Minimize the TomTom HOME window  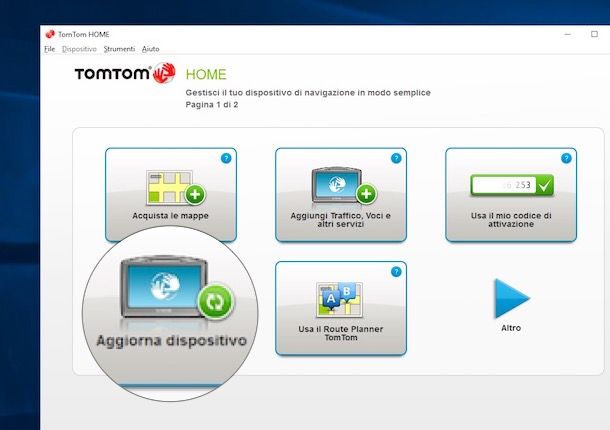(x=568, y=34)
